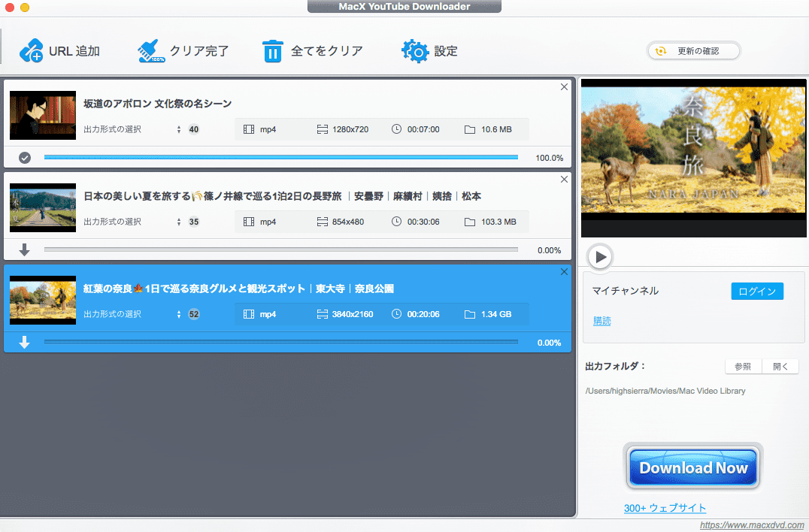Click the 103.3 MB file size
The width and height of the screenshot is (809, 532).
tap(498, 222)
